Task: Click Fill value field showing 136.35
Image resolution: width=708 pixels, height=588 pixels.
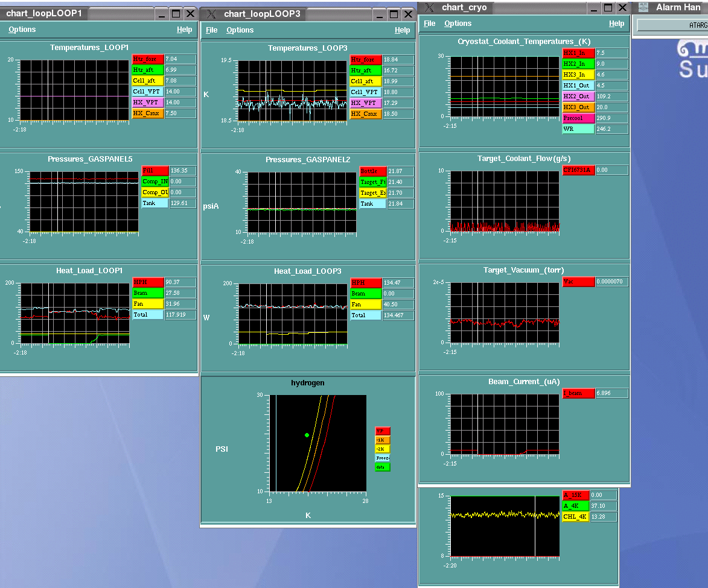Action: pos(182,171)
